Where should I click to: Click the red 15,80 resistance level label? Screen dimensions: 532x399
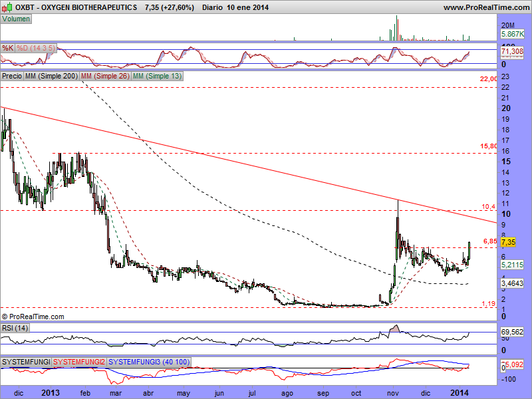(x=489, y=146)
